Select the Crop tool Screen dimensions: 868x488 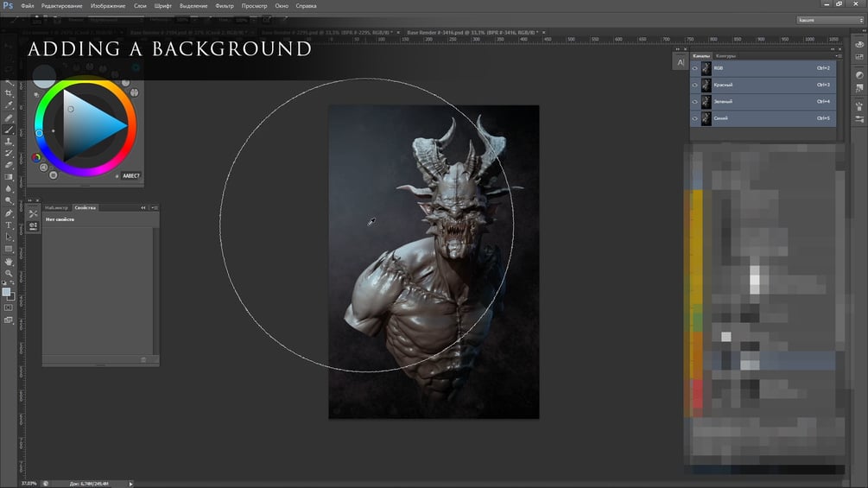click(x=9, y=93)
